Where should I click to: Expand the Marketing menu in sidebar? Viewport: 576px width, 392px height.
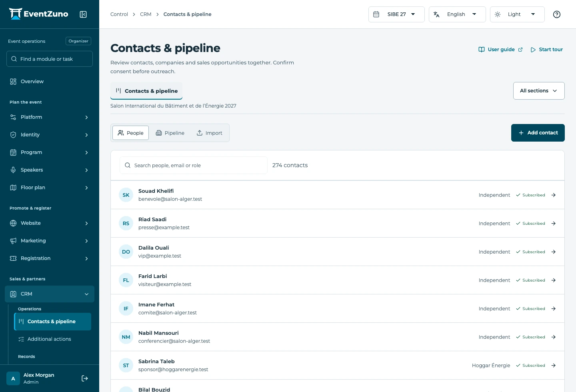[x=50, y=241]
